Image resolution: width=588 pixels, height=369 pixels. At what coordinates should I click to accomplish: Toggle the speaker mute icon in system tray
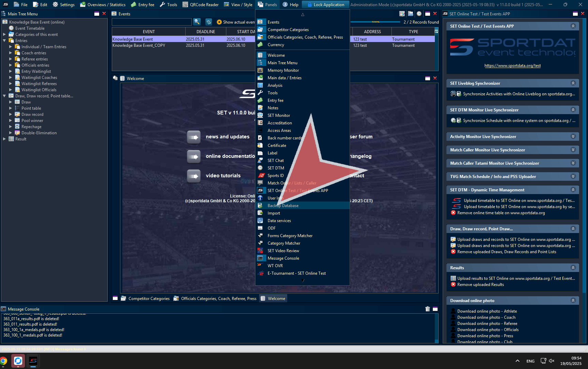pos(551,361)
